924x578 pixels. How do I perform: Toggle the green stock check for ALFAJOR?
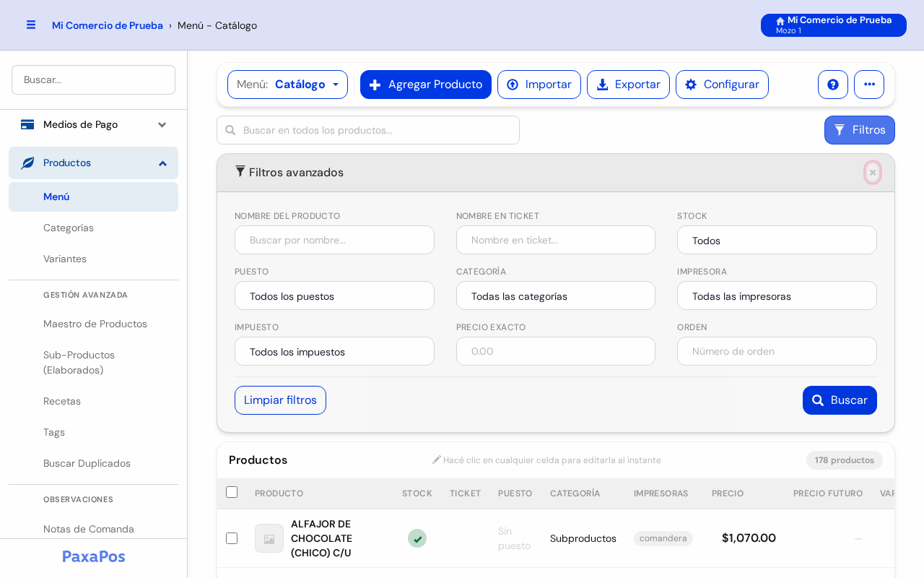point(417,538)
